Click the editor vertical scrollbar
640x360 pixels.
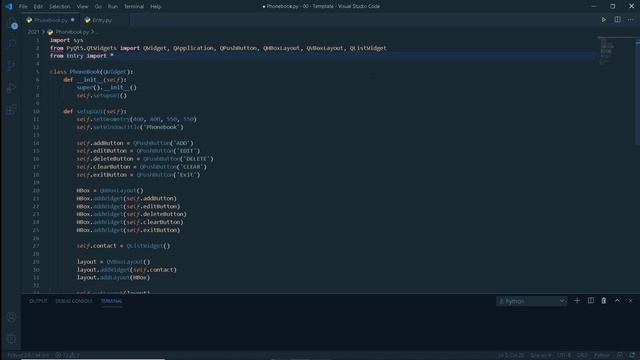(638, 91)
